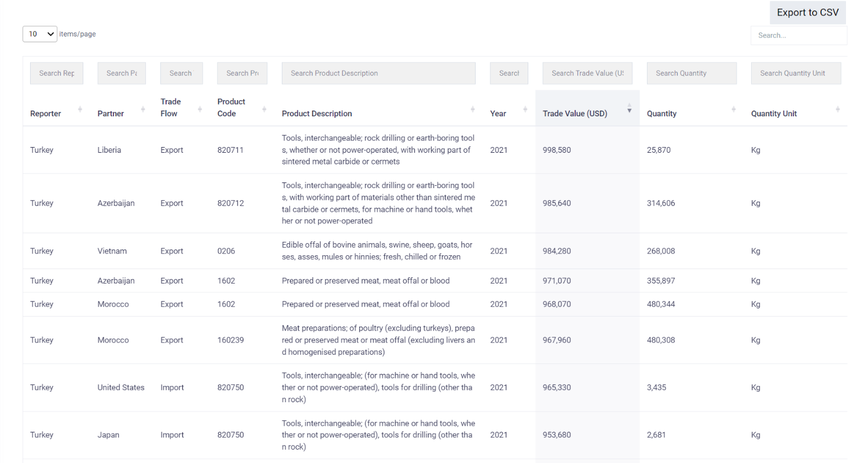Click the Search Quantity Unit filter field
The width and height of the screenshot is (868, 463).
(x=796, y=74)
